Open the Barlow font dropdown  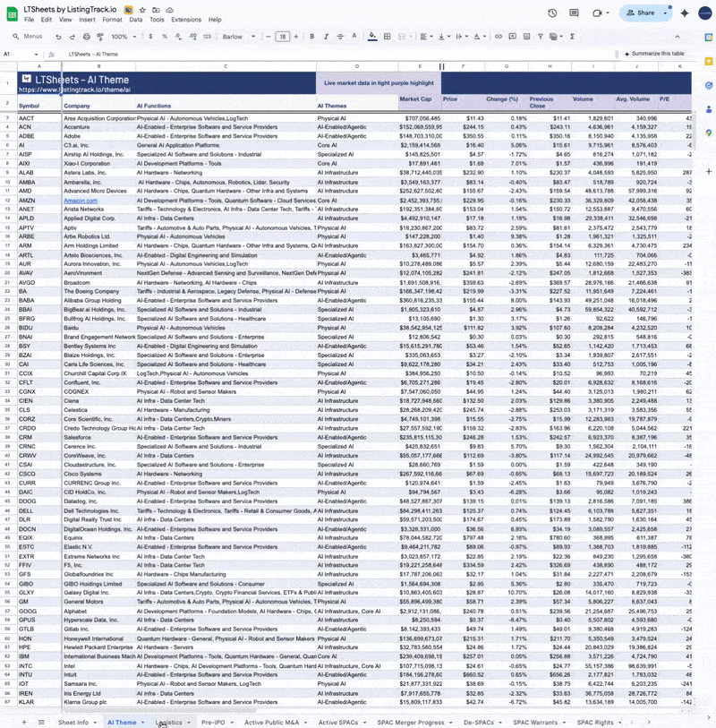pos(238,37)
